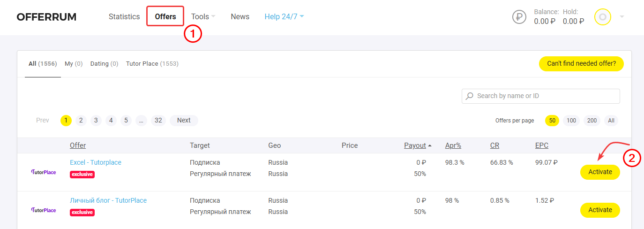Viewport: 644px width, 229px height.
Task: Sort by Payout column header
Action: point(415,145)
